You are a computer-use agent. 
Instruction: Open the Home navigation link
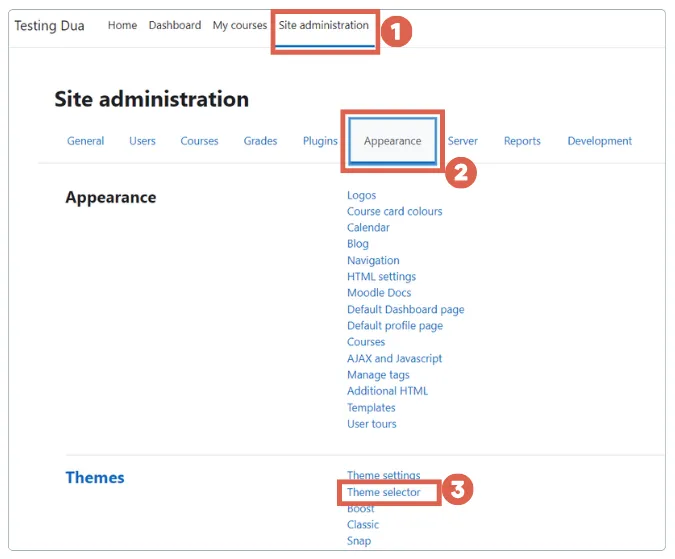click(122, 25)
